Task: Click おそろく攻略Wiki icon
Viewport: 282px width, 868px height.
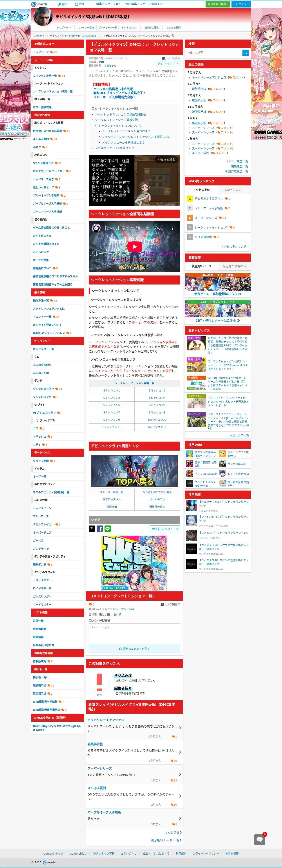Action: click(222, 473)
